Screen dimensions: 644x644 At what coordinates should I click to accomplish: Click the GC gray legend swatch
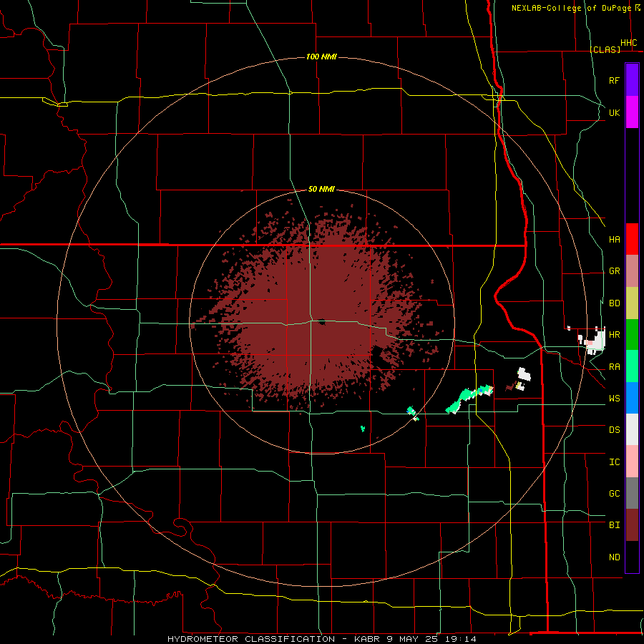click(x=632, y=493)
